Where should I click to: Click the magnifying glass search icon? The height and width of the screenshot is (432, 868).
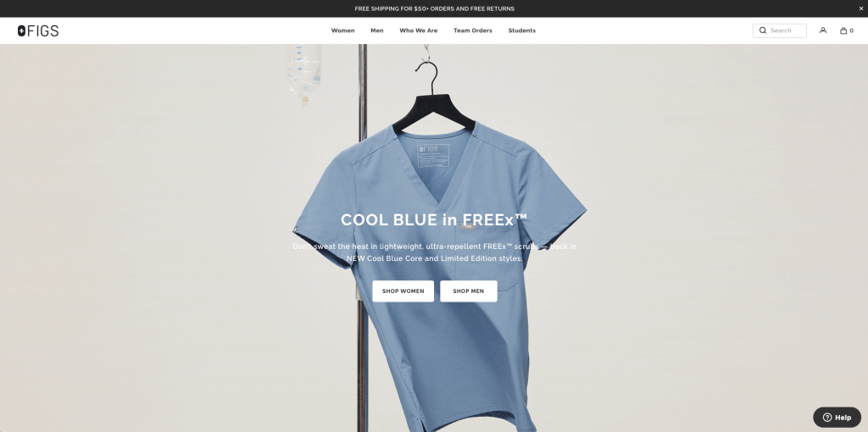coord(763,30)
